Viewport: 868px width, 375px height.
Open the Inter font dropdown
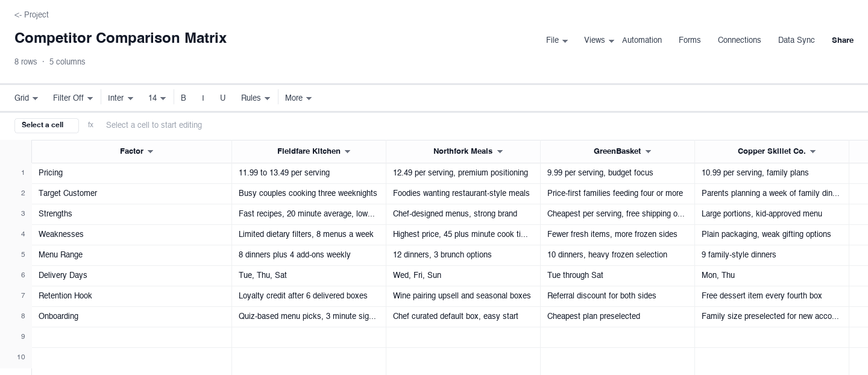coord(121,98)
